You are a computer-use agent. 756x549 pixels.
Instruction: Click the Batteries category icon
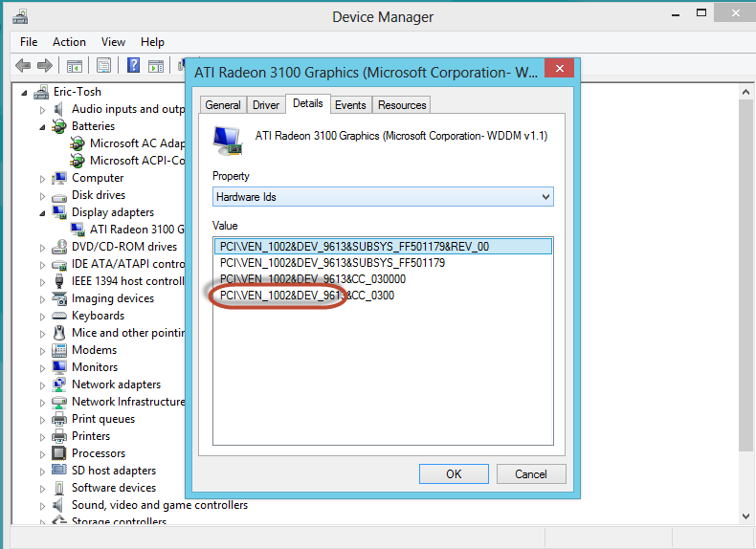[x=59, y=126]
